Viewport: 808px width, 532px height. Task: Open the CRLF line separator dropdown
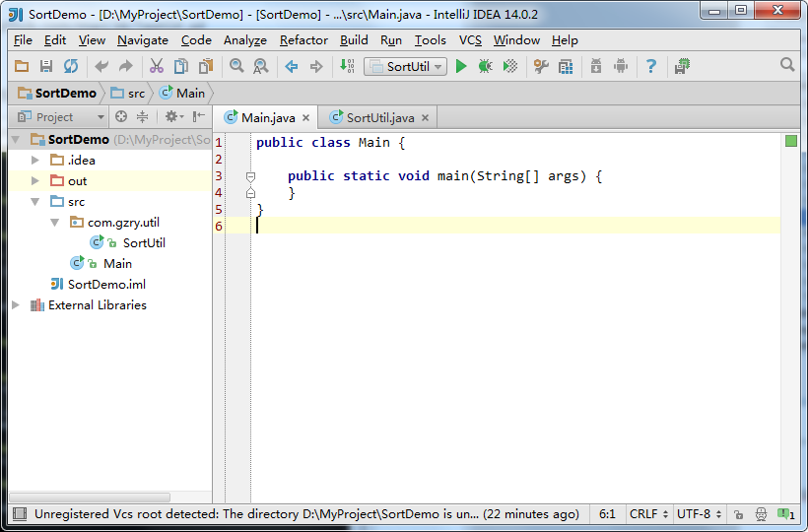point(648,514)
